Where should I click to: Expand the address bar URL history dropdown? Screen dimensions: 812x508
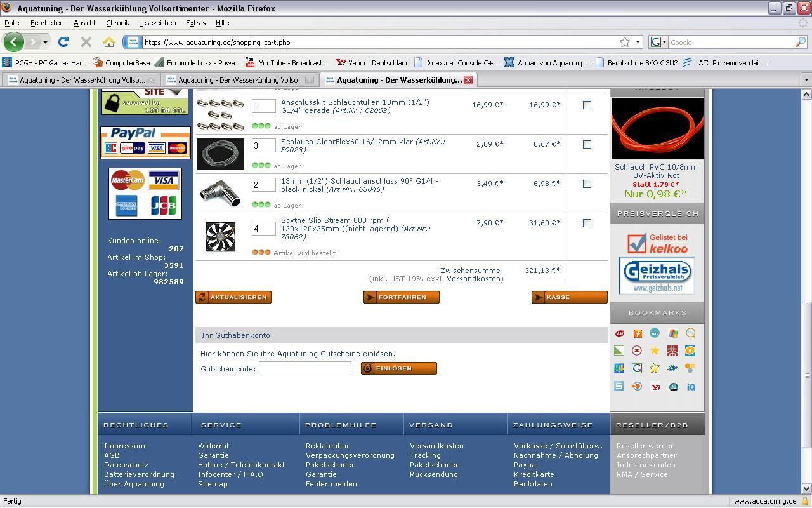point(638,42)
